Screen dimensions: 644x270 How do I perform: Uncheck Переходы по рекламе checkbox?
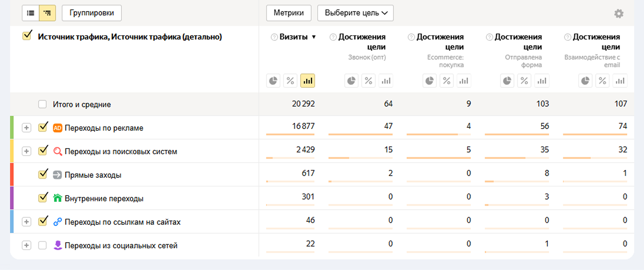click(x=43, y=127)
